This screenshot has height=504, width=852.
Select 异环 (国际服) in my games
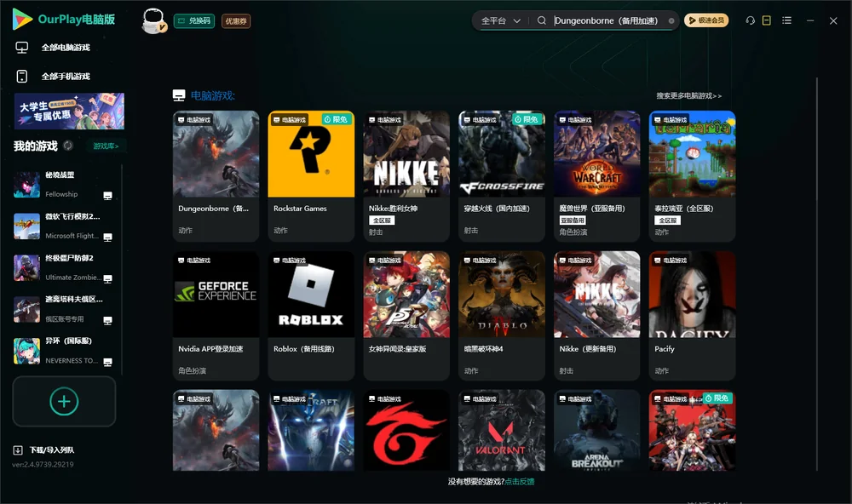click(x=62, y=351)
